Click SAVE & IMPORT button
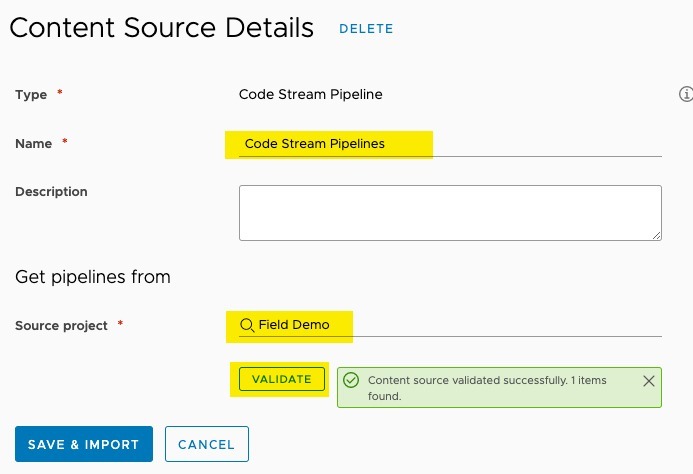693x474 pixels. [84, 444]
